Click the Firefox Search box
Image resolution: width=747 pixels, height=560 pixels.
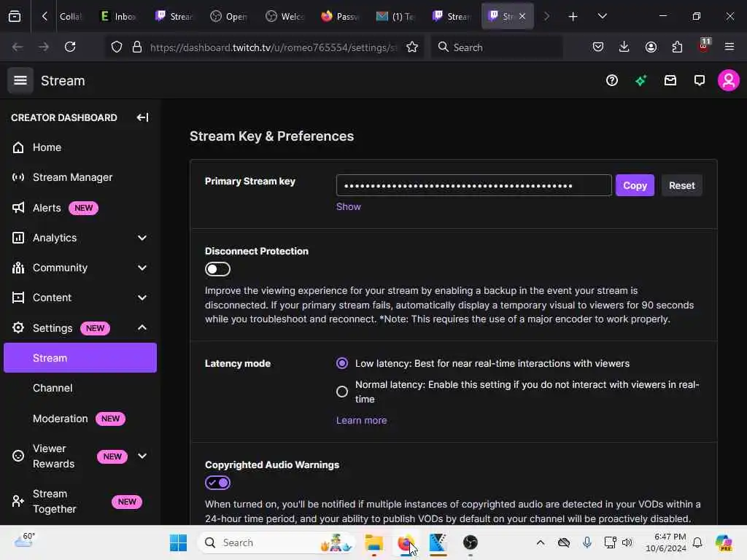click(x=498, y=47)
